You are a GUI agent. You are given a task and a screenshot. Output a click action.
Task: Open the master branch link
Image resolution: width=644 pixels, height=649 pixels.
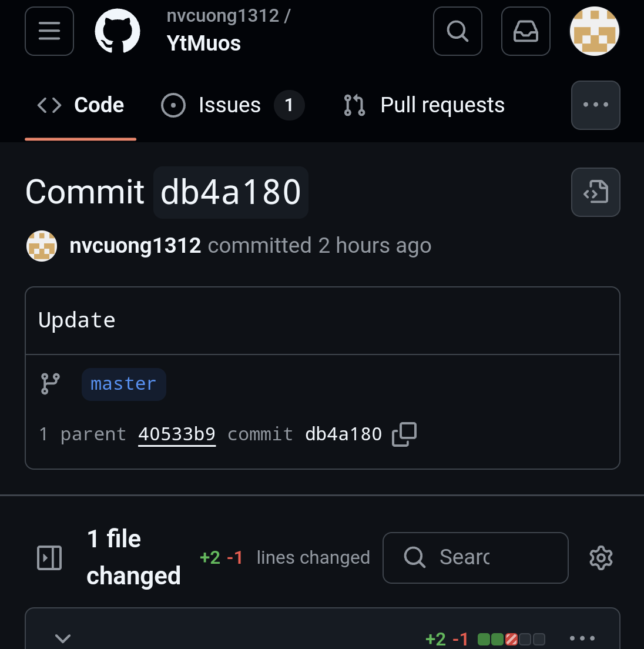pos(123,384)
